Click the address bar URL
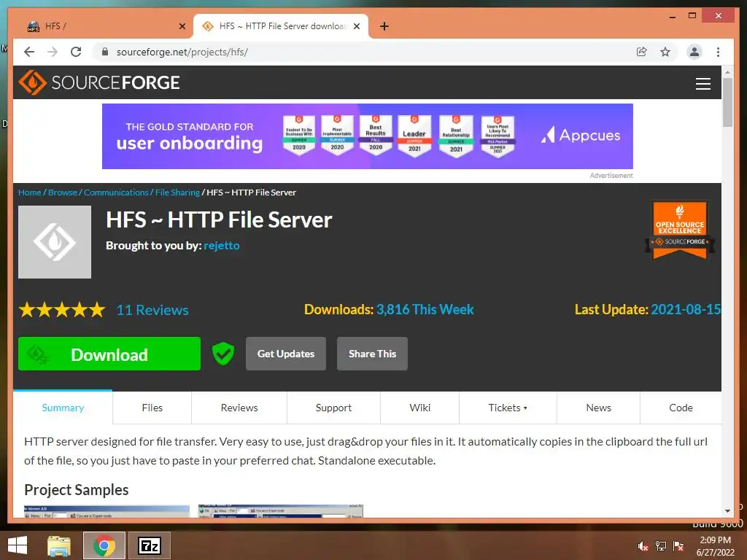Viewport: 747px width, 560px height. 182,52
